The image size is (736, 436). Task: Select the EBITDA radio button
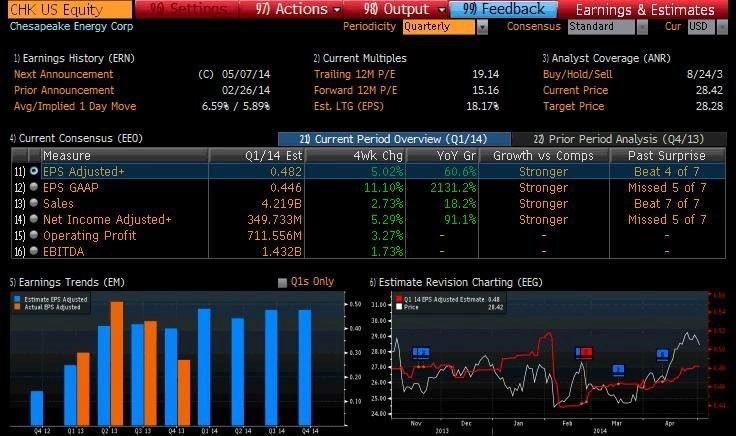(x=33, y=251)
